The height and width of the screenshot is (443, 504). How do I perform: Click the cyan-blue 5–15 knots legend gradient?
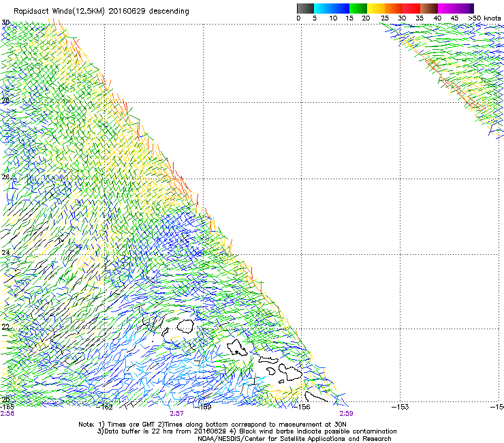tap(332, 8)
